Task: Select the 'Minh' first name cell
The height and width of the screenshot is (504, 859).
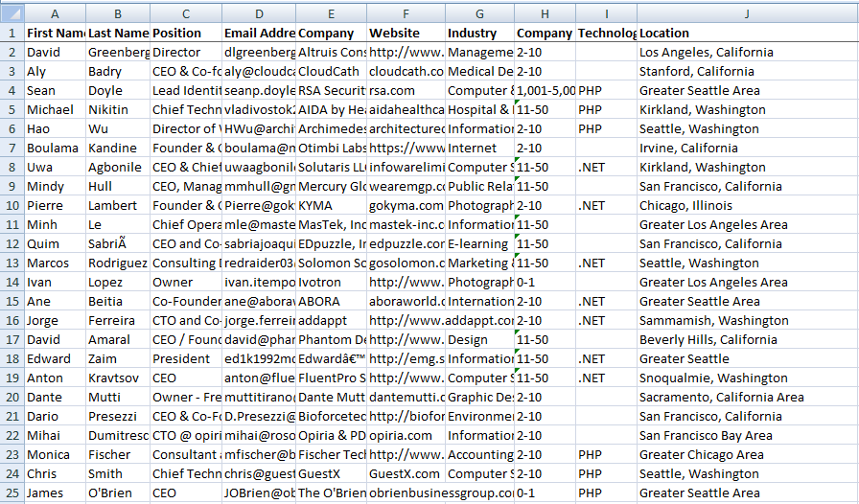Action: tap(56, 224)
